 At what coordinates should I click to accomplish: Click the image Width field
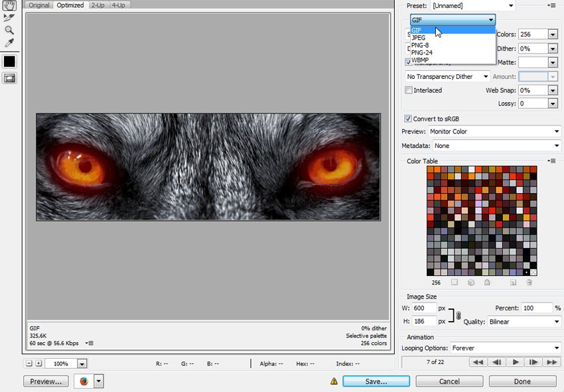pyautogui.click(x=424, y=308)
